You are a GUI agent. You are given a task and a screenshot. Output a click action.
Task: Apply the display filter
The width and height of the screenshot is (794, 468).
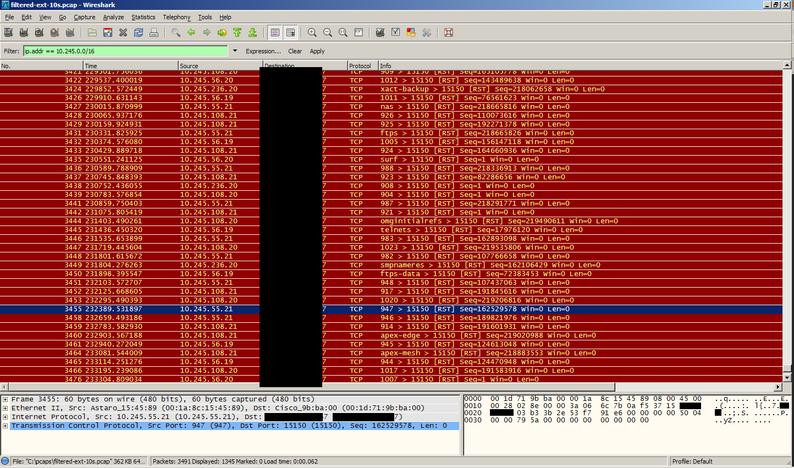click(317, 51)
